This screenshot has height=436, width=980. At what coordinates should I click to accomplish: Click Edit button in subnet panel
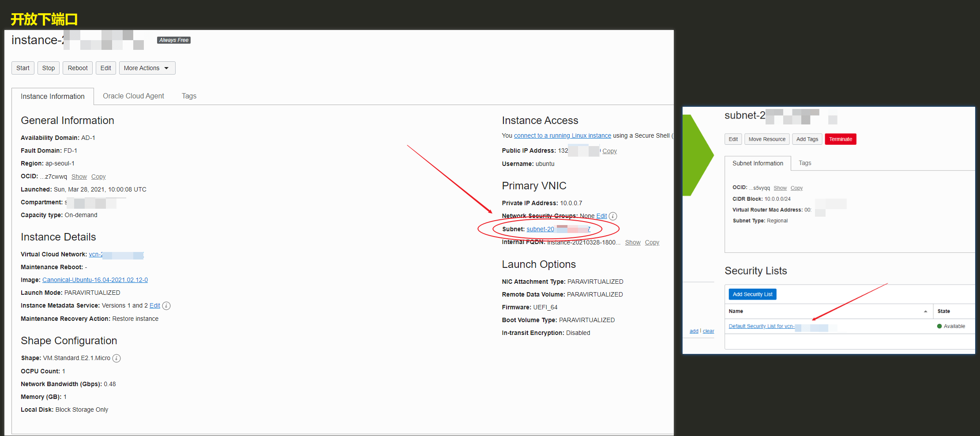click(733, 139)
